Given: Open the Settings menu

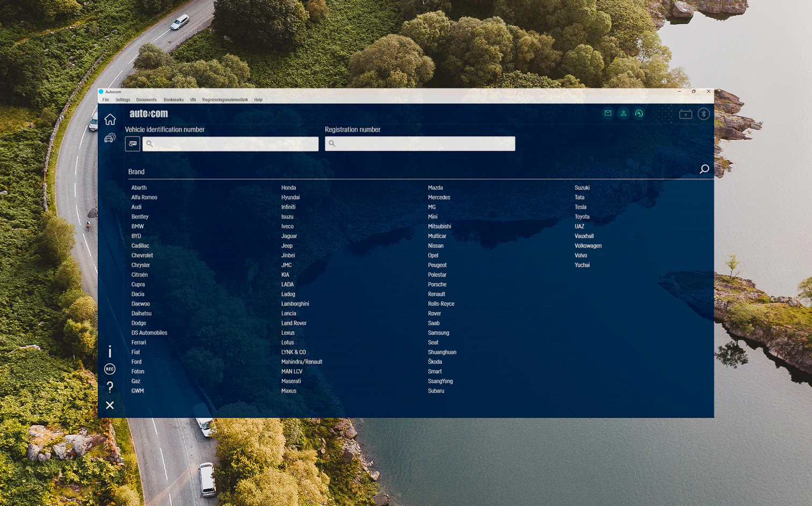Looking at the screenshot, I should (122, 99).
